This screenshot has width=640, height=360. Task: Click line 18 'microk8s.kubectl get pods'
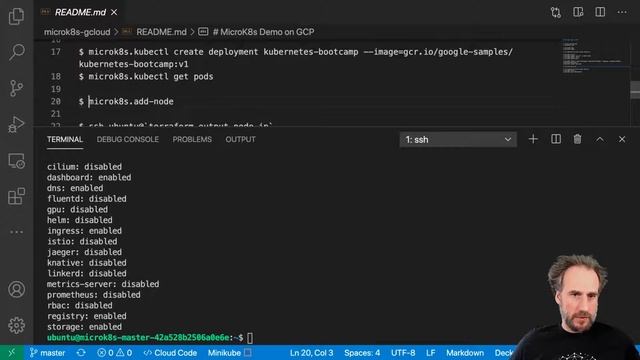(151, 76)
